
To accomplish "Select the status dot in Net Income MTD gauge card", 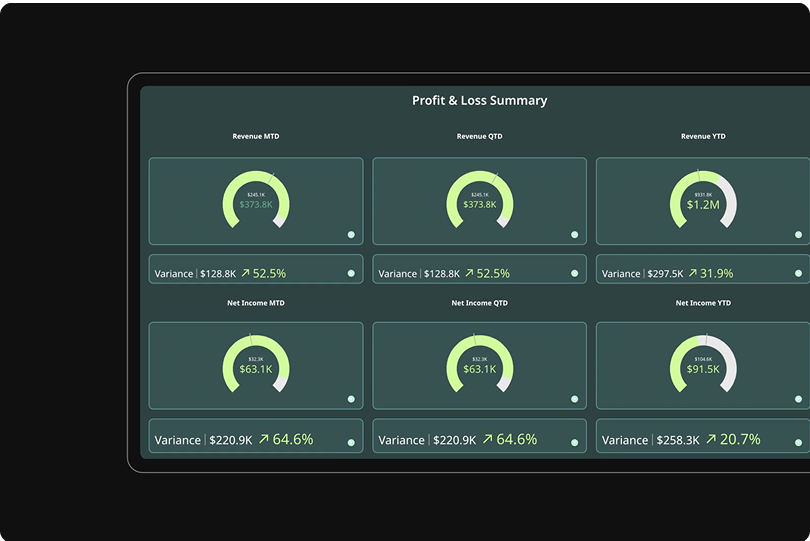I will click(x=351, y=399).
